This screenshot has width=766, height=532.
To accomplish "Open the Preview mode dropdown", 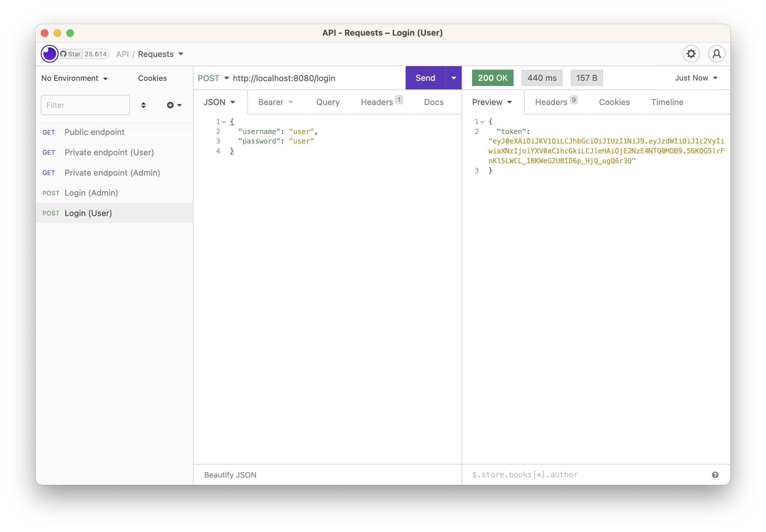I will (x=492, y=102).
